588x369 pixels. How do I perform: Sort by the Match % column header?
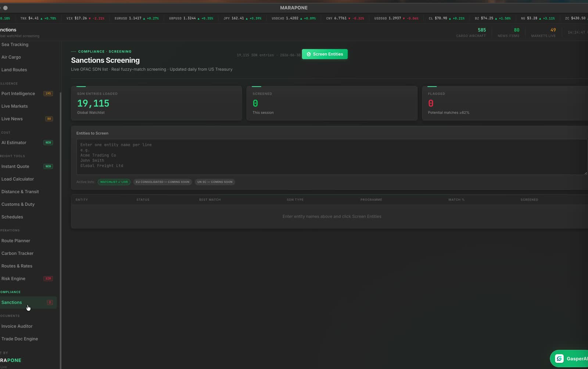[x=456, y=200]
